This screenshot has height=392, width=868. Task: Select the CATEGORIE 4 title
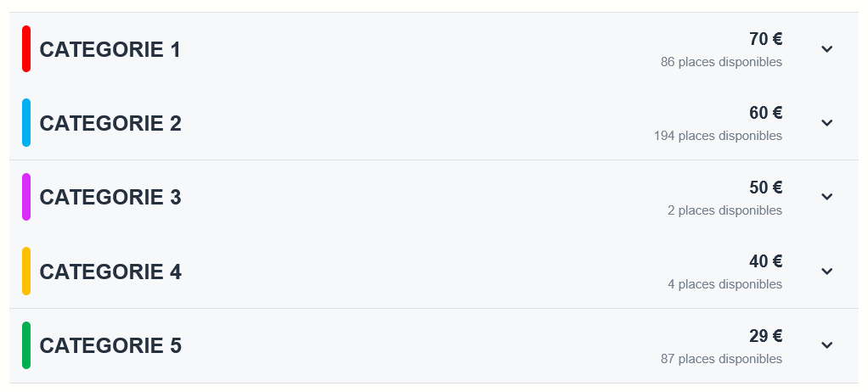coord(110,272)
